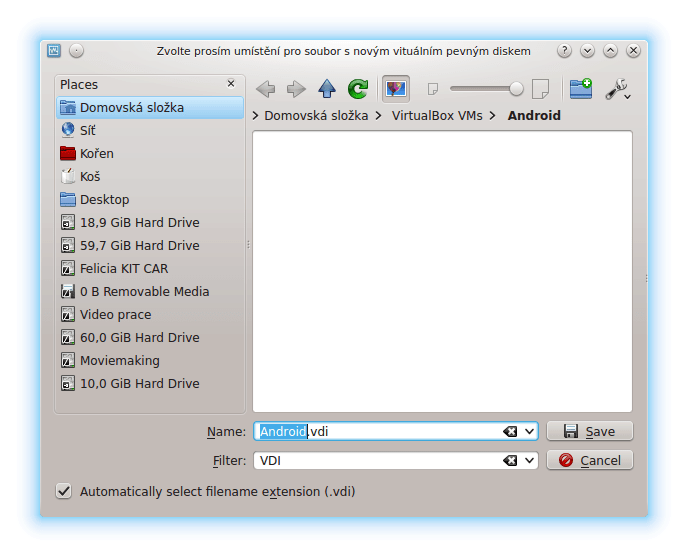Go forward using the right arrow icon

coord(296,89)
